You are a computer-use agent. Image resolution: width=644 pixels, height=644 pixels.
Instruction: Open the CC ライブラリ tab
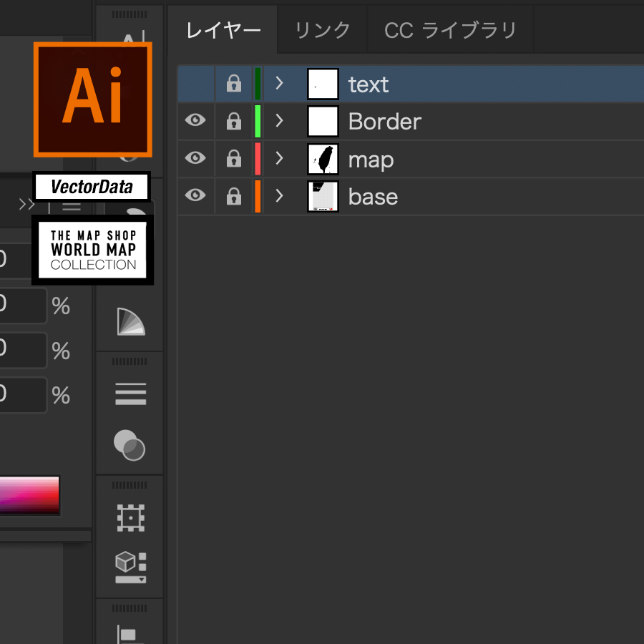click(450, 30)
